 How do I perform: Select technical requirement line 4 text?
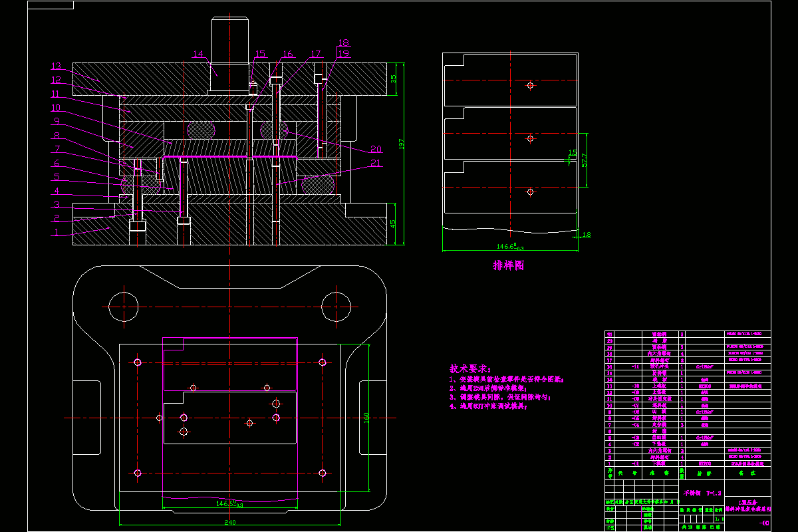point(488,406)
